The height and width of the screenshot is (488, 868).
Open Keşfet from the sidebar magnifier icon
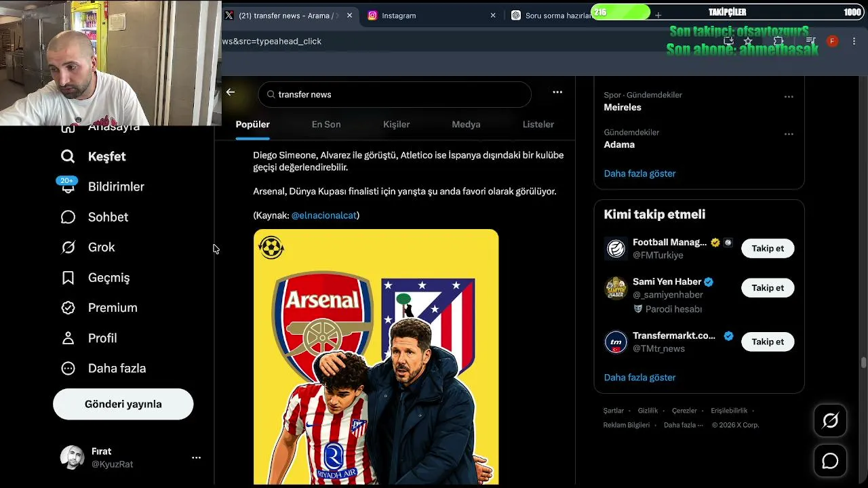(x=68, y=157)
